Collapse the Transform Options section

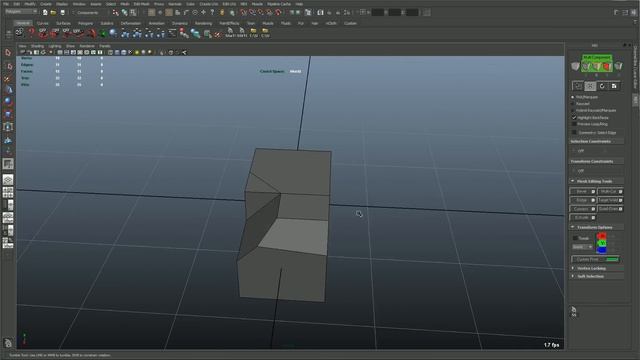(x=573, y=227)
